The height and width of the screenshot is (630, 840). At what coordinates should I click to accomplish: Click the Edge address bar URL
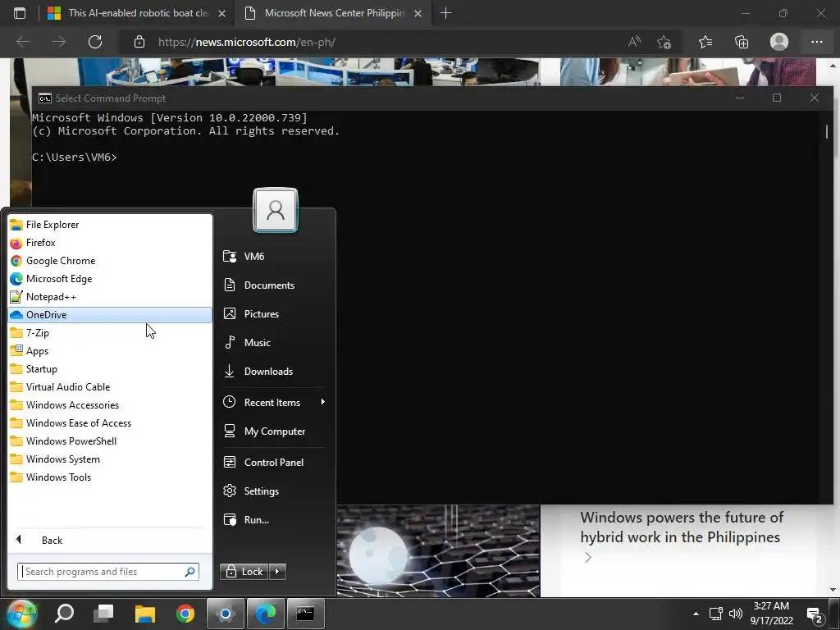(x=246, y=42)
